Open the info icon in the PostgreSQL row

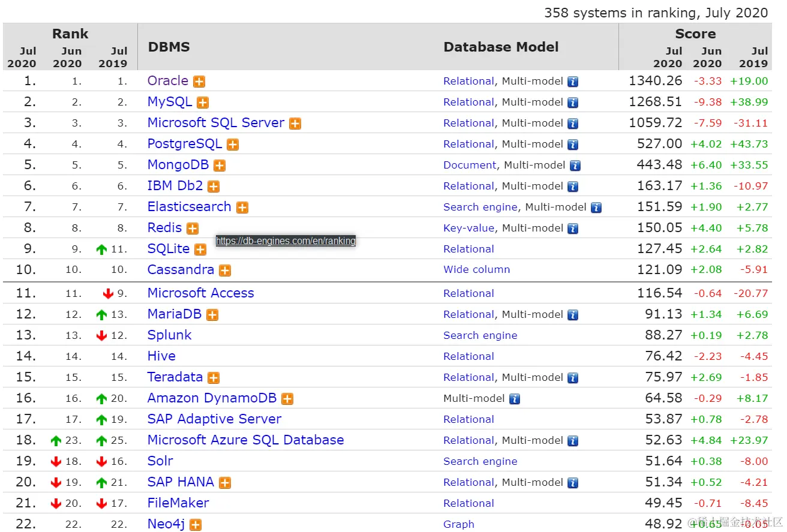point(573,145)
